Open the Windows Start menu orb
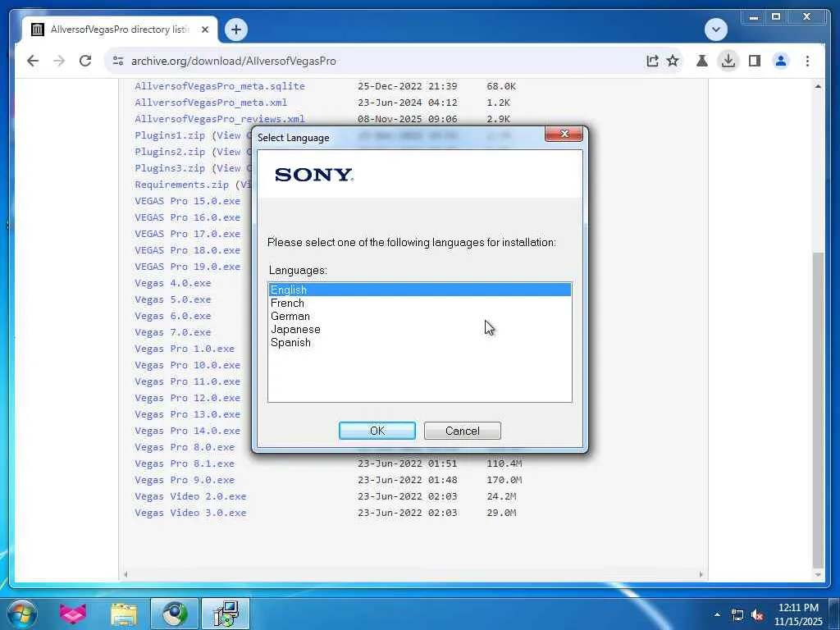The width and height of the screenshot is (840, 630). click(x=22, y=614)
